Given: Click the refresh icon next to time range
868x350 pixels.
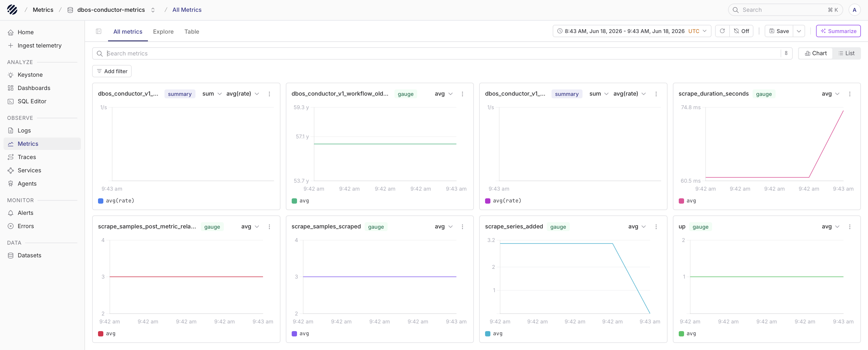Looking at the screenshot, I should coord(722,31).
